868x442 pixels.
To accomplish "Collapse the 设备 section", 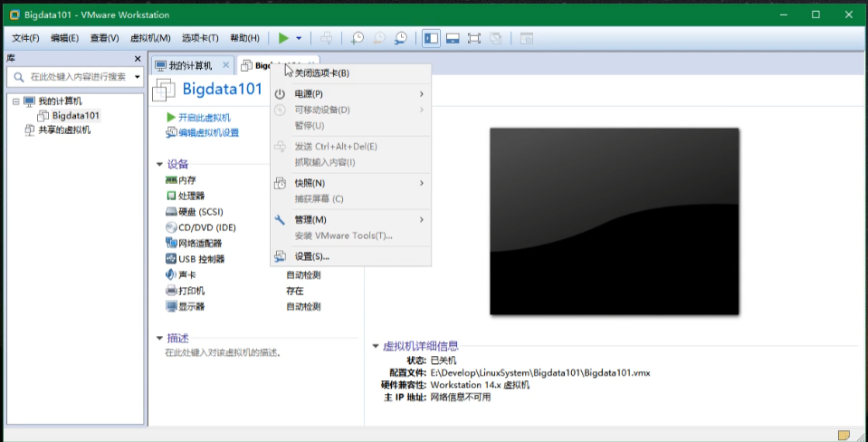I will (x=159, y=165).
